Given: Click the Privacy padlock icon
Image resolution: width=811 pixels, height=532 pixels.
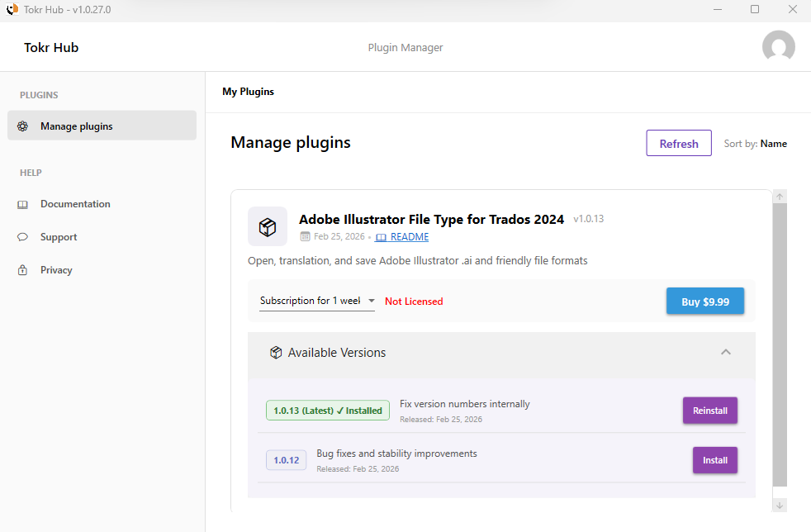Looking at the screenshot, I should coord(23,270).
